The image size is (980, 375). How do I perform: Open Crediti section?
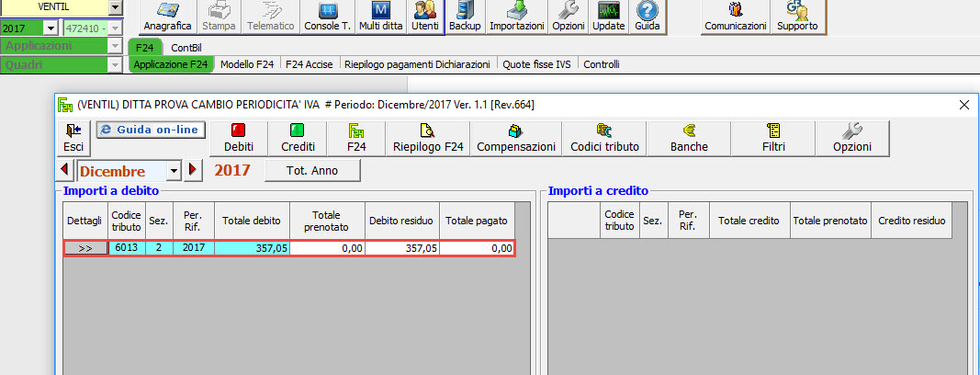tap(297, 139)
